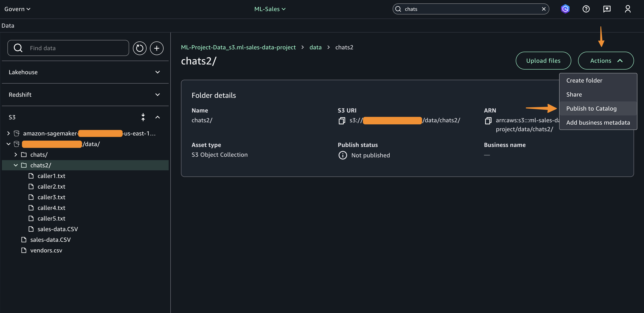The image size is (644, 313).
Task: Copy the S3 URI with copy icon
Action: (342, 121)
